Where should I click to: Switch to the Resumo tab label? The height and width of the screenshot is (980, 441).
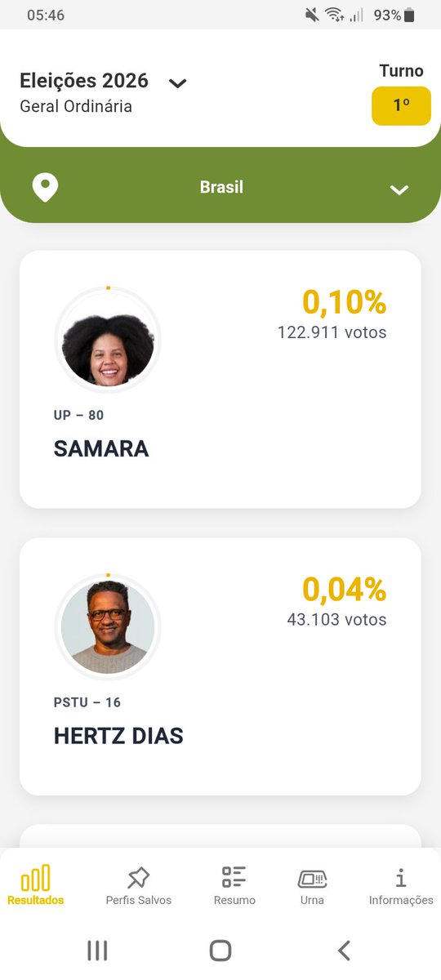[x=234, y=900]
